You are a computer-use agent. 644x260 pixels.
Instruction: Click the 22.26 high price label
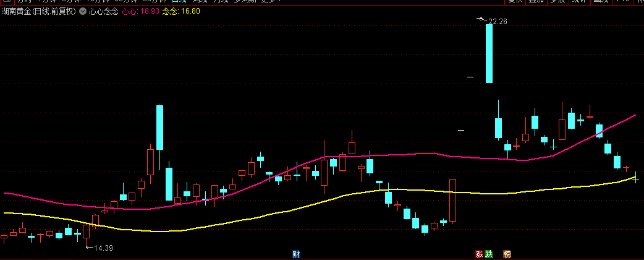[x=498, y=22]
